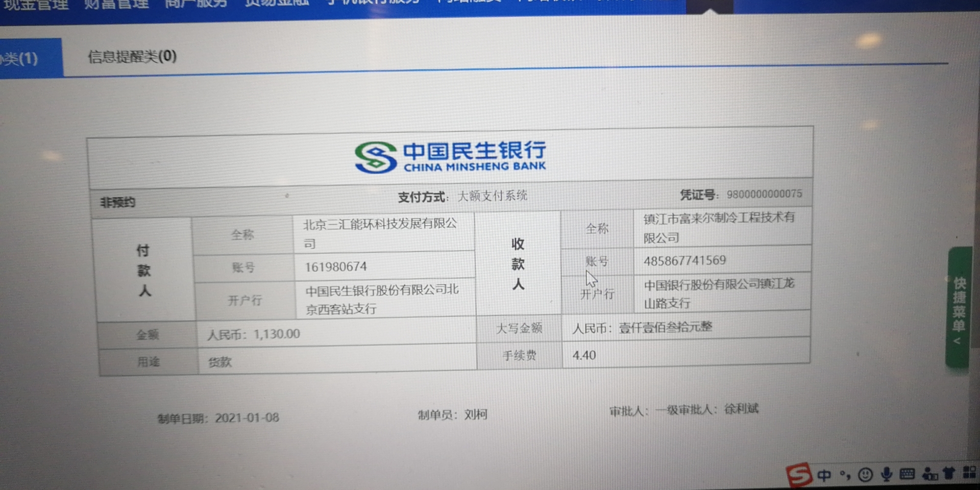Click approver name 徐利斌

click(x=741, y=409)
